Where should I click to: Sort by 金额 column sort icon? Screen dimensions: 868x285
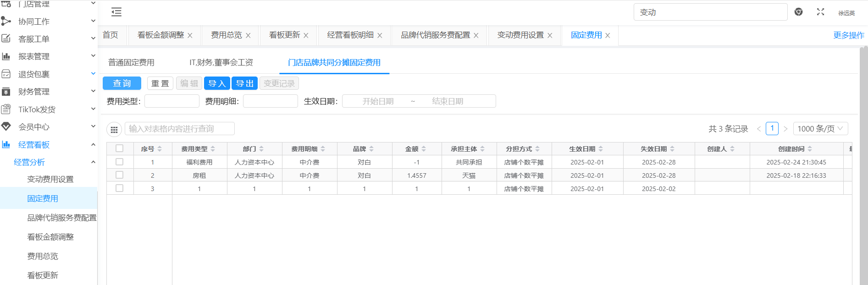pos(424,149)
